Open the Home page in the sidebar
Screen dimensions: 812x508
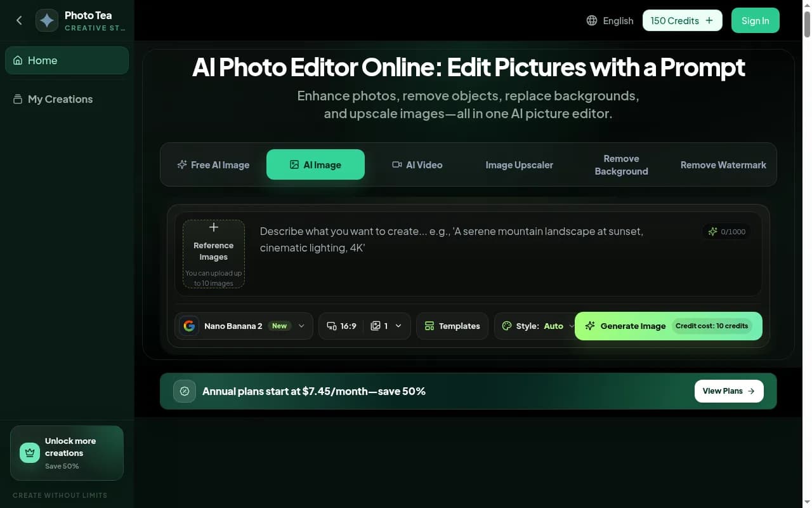click(67, 60)
